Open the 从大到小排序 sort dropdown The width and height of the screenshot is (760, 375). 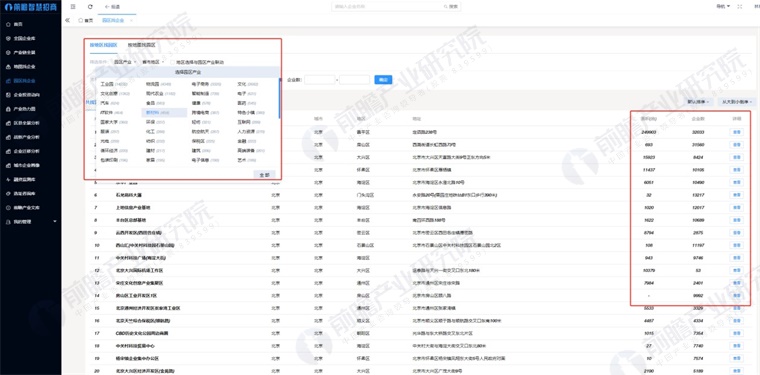[x=736, y=102]
